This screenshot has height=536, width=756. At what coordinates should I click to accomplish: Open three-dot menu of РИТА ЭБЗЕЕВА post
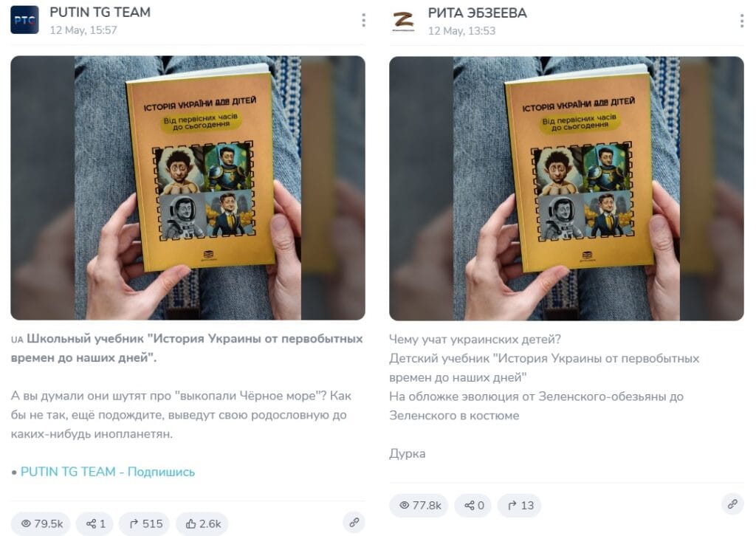coord(741,21)
